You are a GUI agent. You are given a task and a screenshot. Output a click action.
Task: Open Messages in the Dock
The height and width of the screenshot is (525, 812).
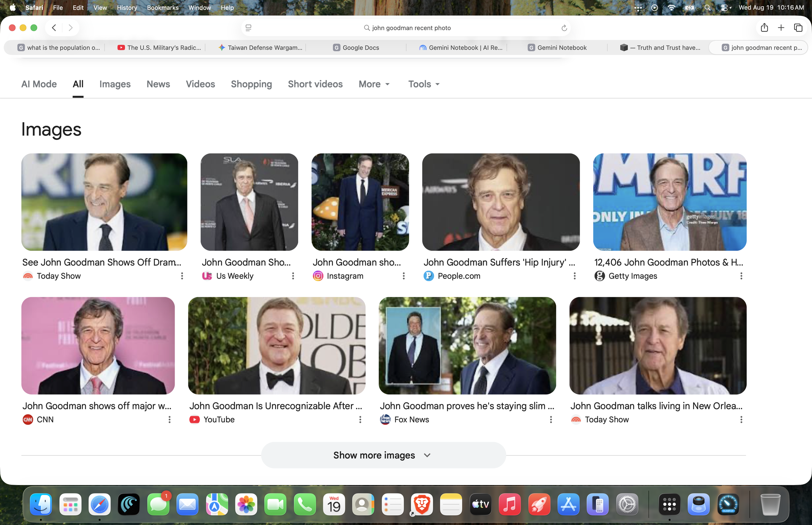[x=159, y=504]
